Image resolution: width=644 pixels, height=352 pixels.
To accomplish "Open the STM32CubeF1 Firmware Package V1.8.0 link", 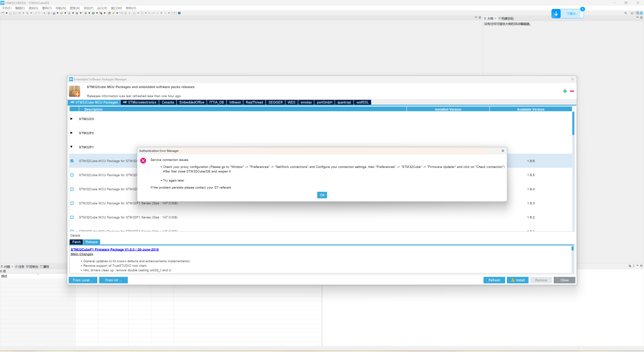I will 115,249.
